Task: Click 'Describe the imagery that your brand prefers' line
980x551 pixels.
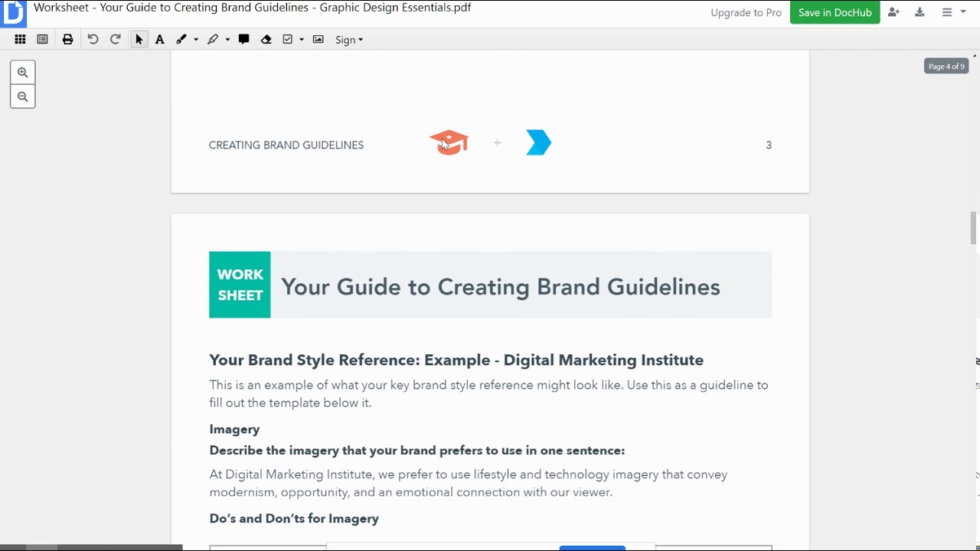Action: tap(417, 451)
